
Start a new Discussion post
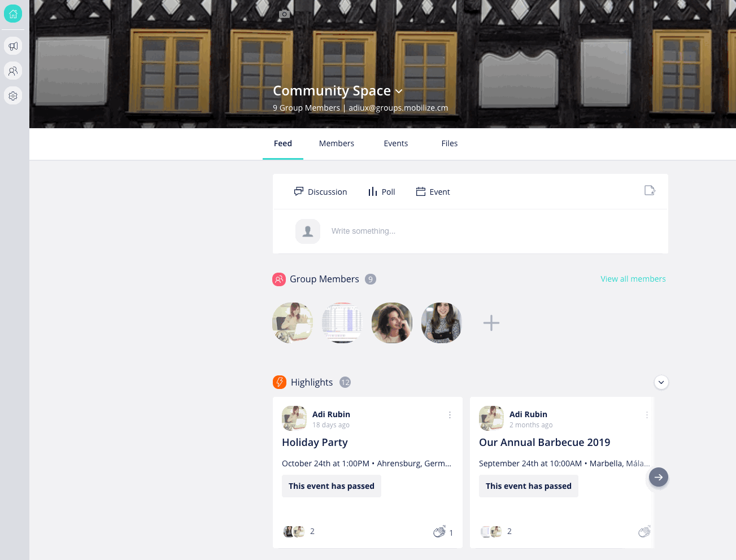click(x=320, y=192)
